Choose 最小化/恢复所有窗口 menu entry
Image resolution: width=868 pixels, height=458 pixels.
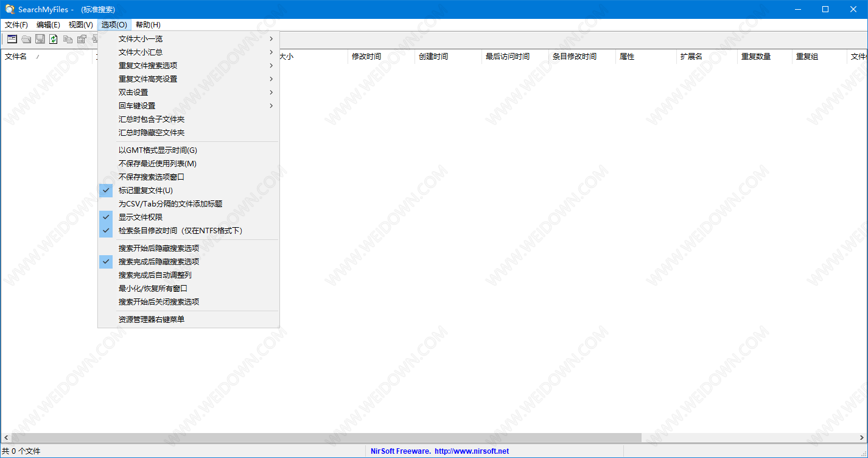pos(189,288)
